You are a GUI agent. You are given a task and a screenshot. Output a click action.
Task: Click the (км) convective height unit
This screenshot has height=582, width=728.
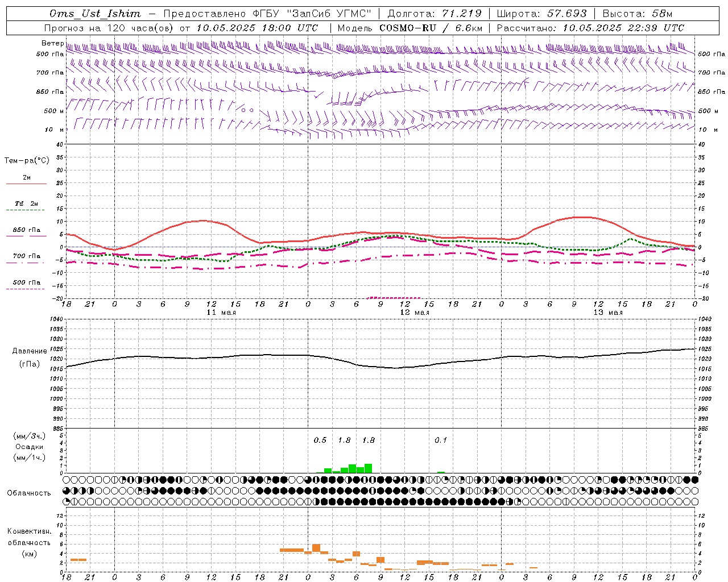point(29,554)
